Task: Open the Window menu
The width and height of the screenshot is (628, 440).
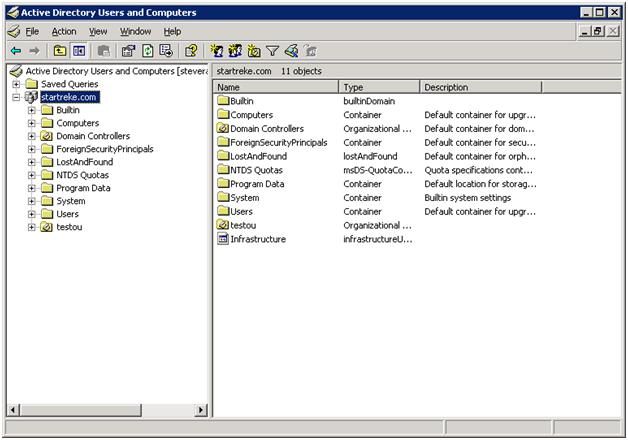Action: [135, 31]
